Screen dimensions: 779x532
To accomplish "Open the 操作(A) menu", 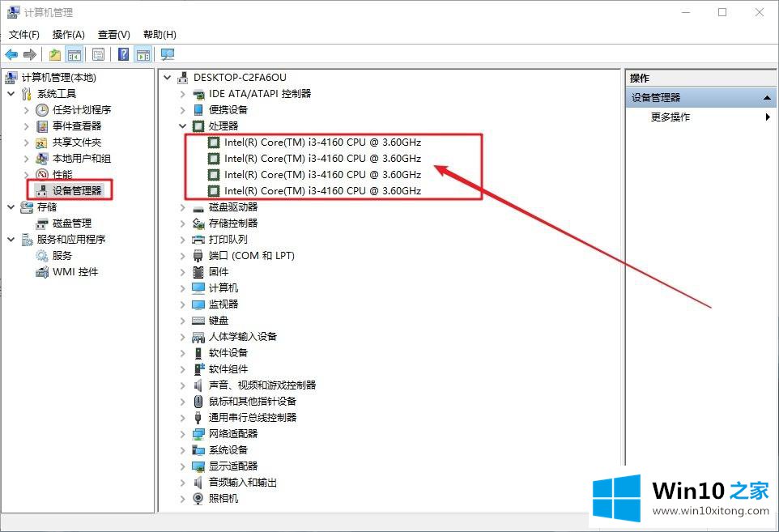I will pyautogui.click(x=69, y=34).
